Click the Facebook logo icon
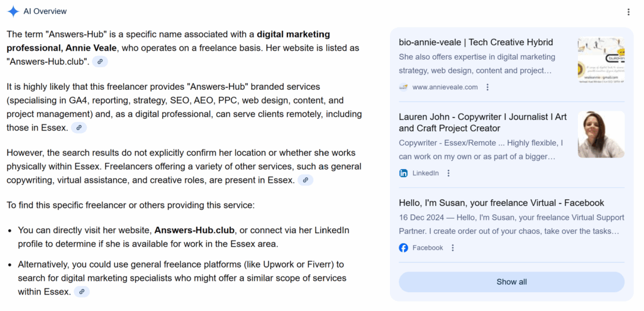 pyautogui.click(x=403, y=248)
